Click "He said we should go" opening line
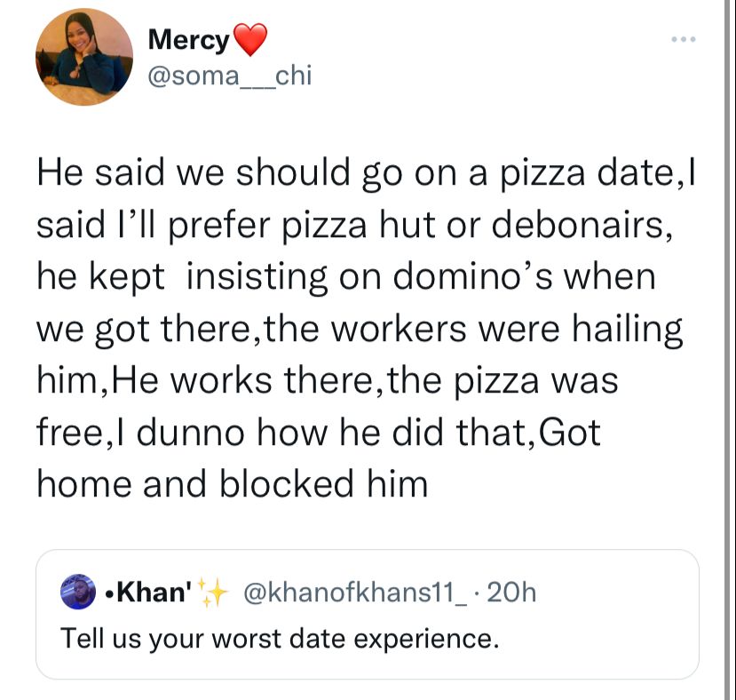The image size is (736, 700). coord(219,174)
